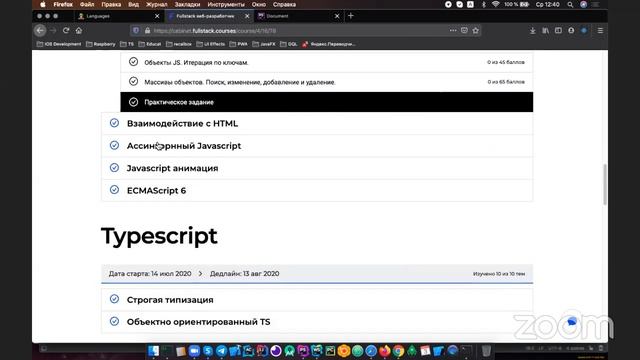Open the page actions three-dot menu
Viewport: 640px width, 360px height.
(x=453, y=30)
